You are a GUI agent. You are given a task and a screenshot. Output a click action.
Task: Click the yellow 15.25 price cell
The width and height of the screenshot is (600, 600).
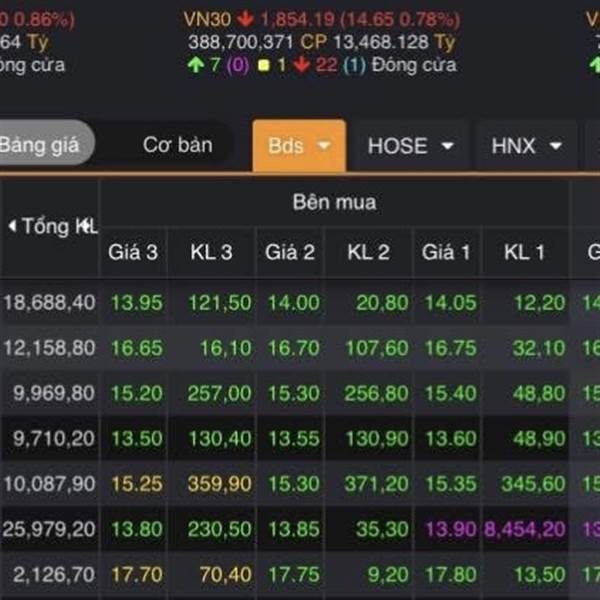click(133, 484)
